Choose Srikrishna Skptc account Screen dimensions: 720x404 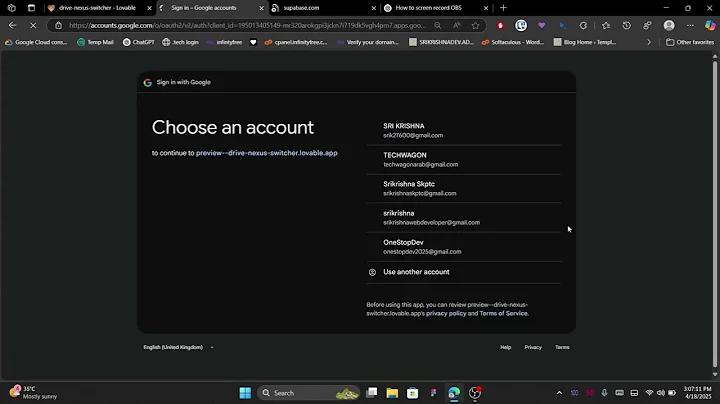(x=463, y=188)
